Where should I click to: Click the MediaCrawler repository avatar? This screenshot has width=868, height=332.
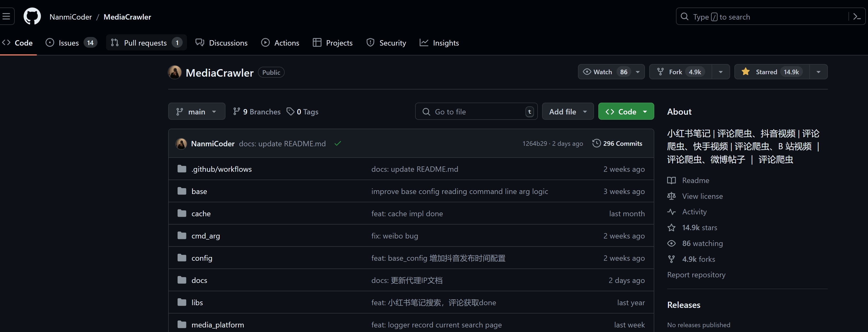tap(175, 72)
